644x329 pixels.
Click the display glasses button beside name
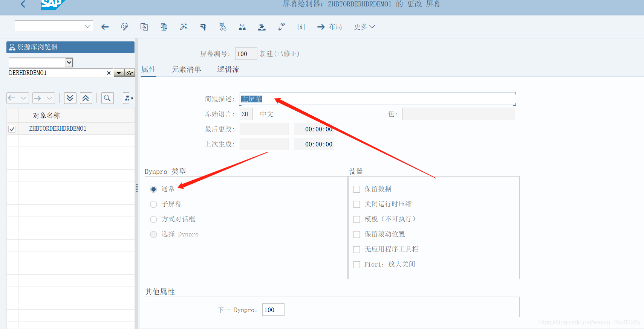[x=130, y=73]
